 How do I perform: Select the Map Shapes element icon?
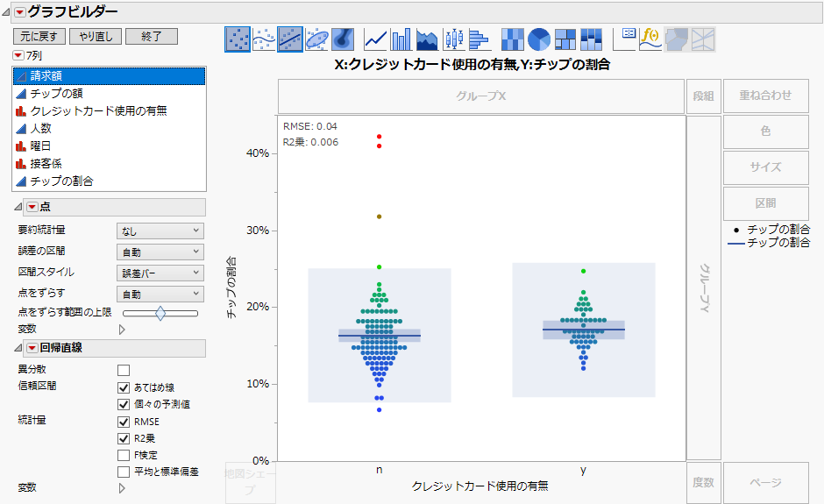coord(677,39)
